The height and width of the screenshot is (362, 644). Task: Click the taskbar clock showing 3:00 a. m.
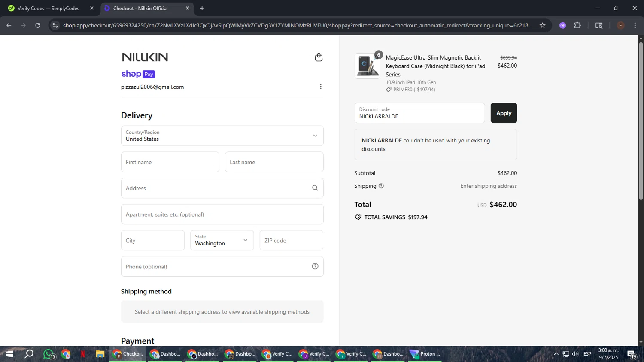608,354
